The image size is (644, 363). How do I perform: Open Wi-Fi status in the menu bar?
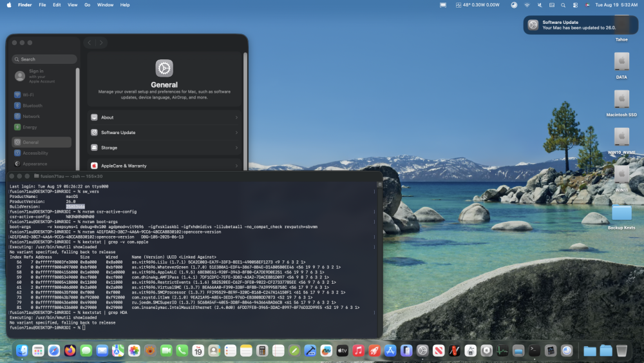point(527,5)
